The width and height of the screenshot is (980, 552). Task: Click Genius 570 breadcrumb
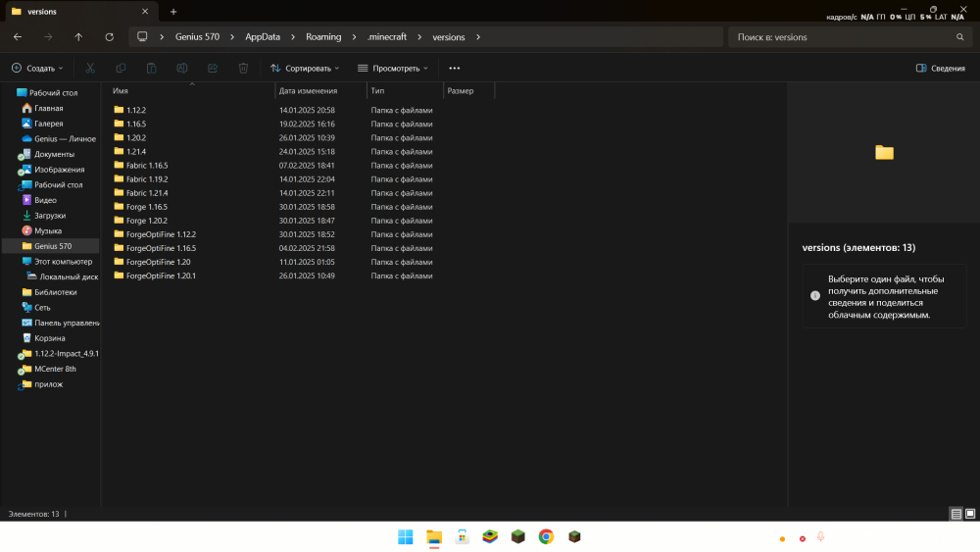[x=197, y=37]
